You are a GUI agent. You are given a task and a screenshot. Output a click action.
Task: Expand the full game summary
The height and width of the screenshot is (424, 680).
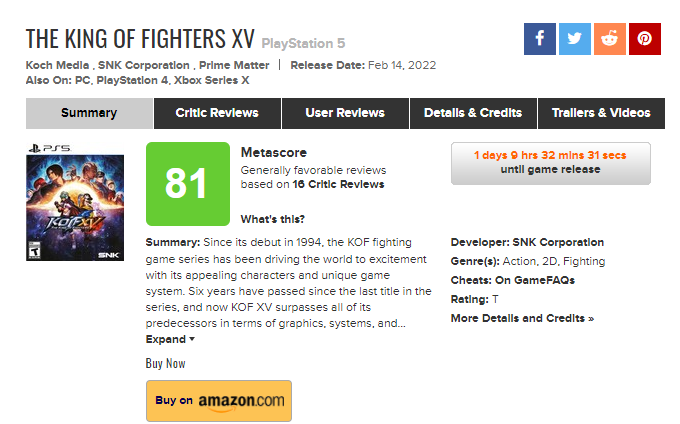pos(170,340)
